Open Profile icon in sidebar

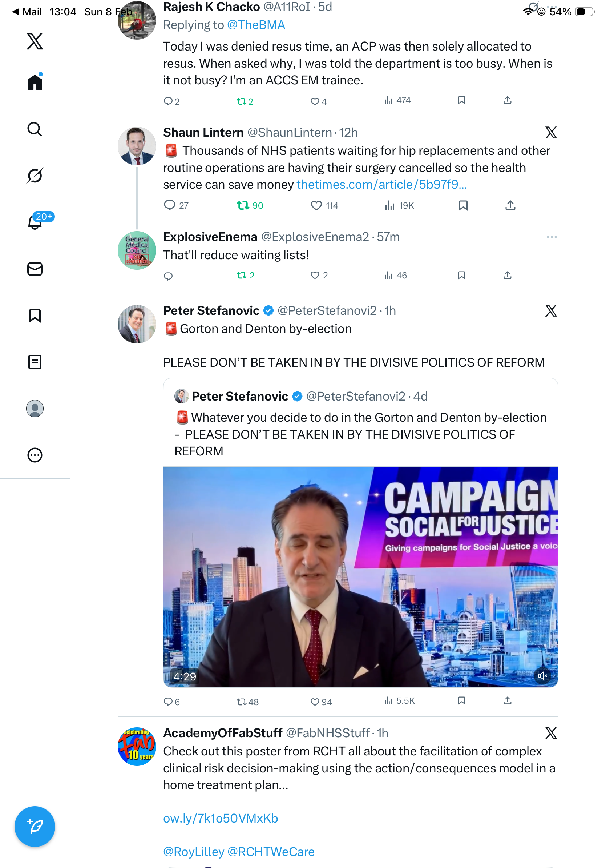pos(35,408)
